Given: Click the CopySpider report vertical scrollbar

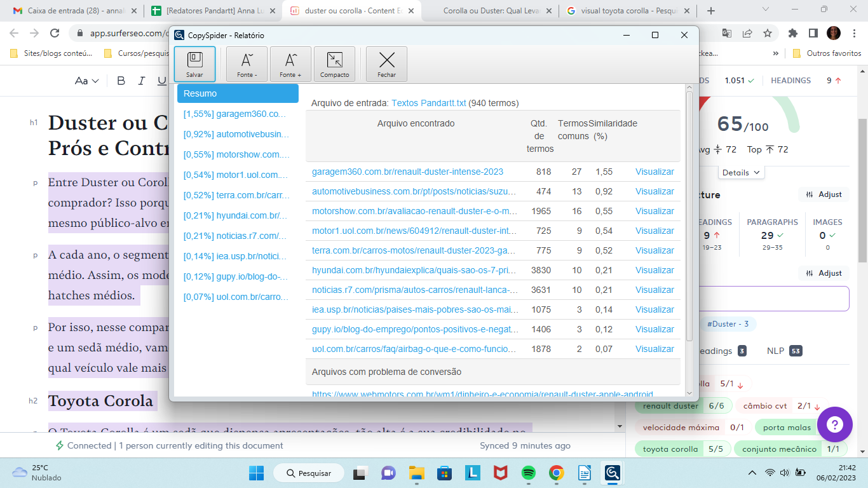Looking at the screenshot, I should pos(690,216).
